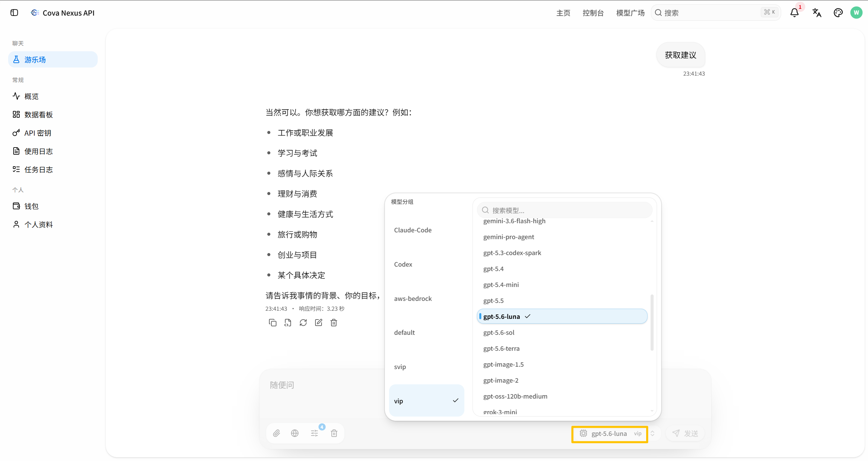Open the theme palette icon
Screen dimensions: 868x461
point(838,13)
